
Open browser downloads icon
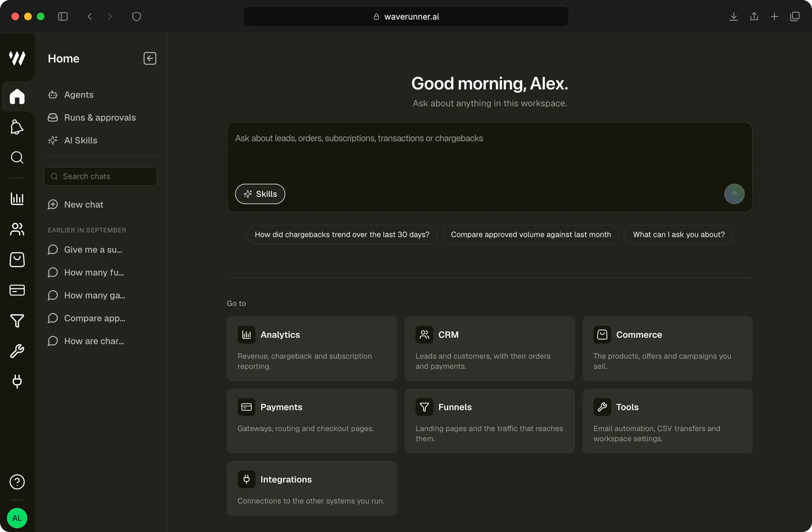click(734, 17)
